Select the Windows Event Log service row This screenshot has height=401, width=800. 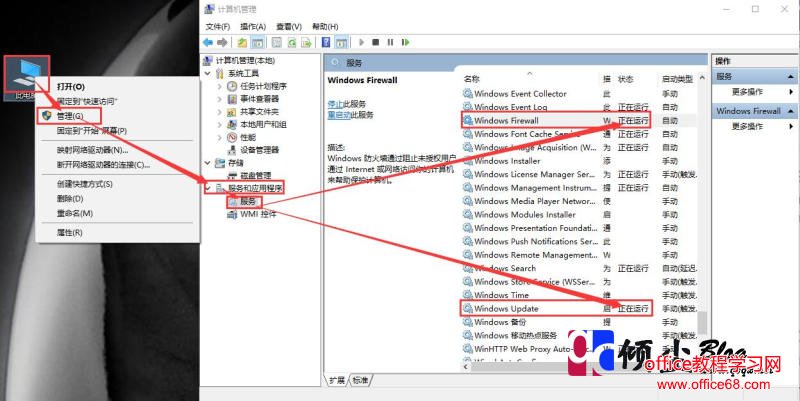[x=579, y=107]
